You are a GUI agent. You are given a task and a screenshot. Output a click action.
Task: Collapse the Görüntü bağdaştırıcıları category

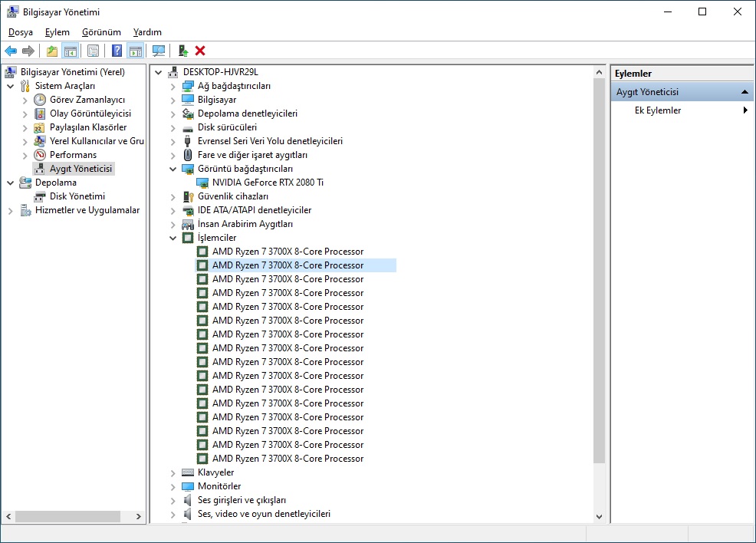tap(173, 169)
